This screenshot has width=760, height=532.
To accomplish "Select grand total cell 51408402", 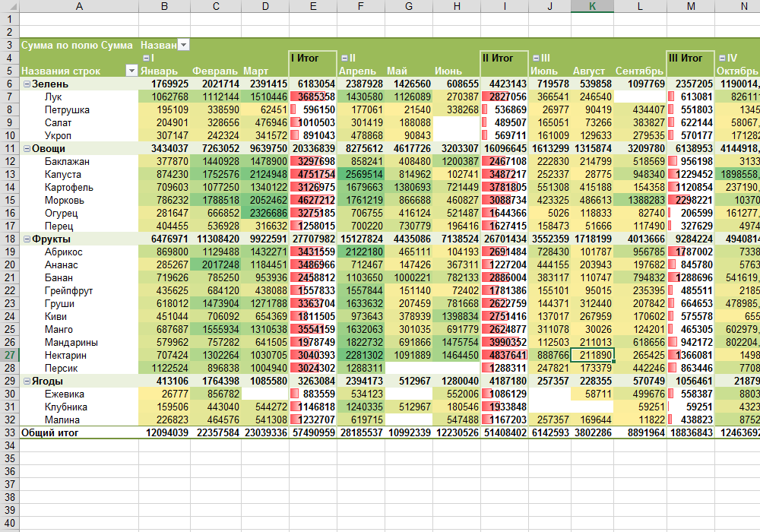I will point(505,432).
